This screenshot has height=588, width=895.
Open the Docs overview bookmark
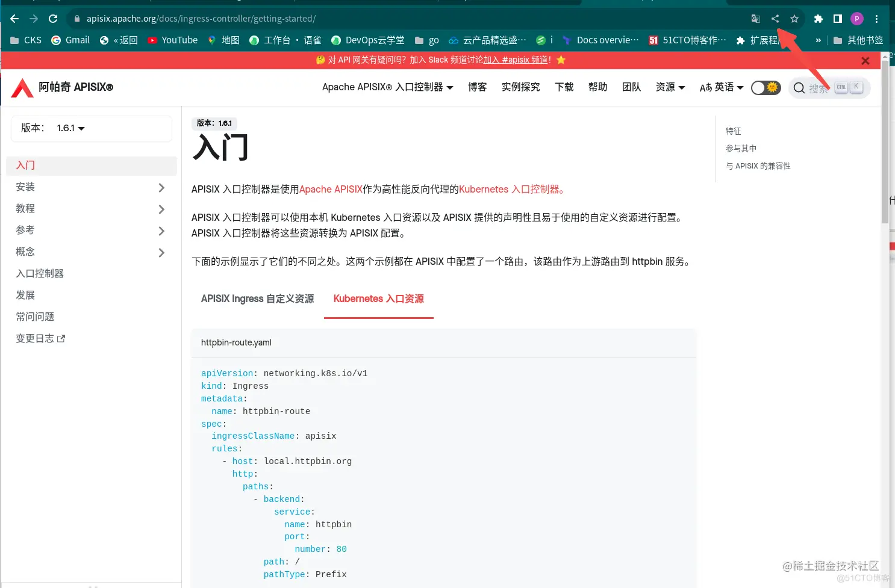600,40
